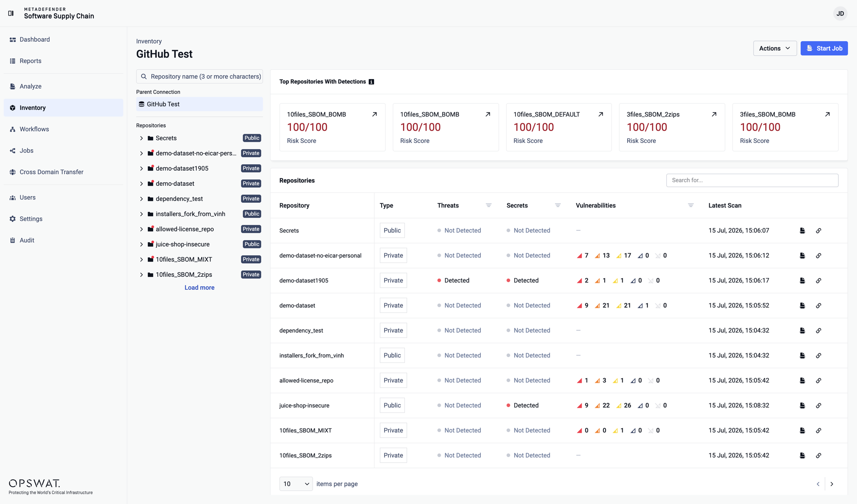Focus the Repositories Search for field
Image resolution: width=857 pixels, height=504 pixels.
(x=752, y=180)
